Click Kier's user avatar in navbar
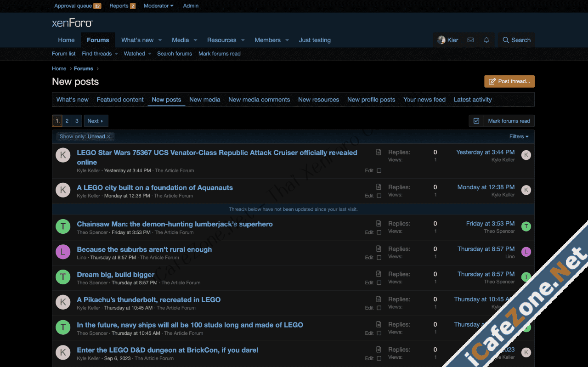Viewport: 588px width, 367px height. [441, 40]
